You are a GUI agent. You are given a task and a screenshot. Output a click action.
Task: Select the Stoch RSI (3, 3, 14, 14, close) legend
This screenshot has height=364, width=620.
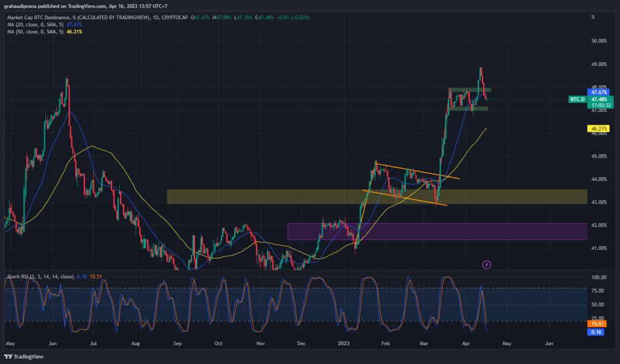pos(41,276)
